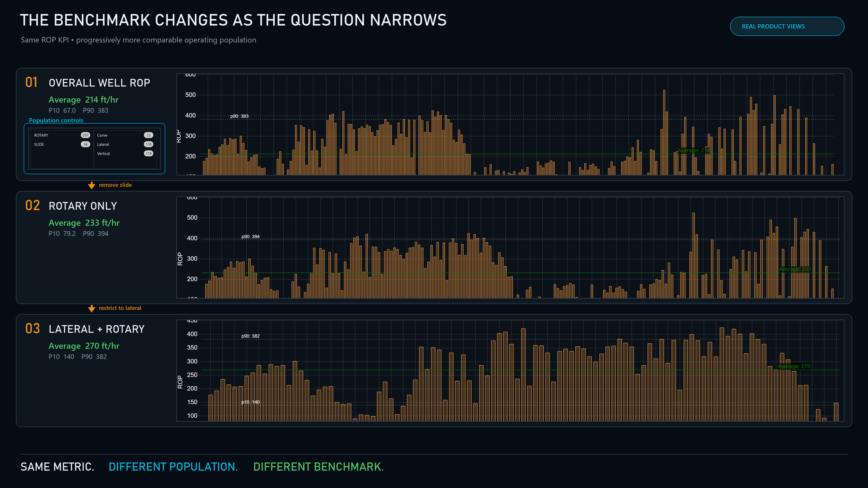Click the "p10: 140" chart annotation
The width and height of the screenshot is (868, 488).
250,402
